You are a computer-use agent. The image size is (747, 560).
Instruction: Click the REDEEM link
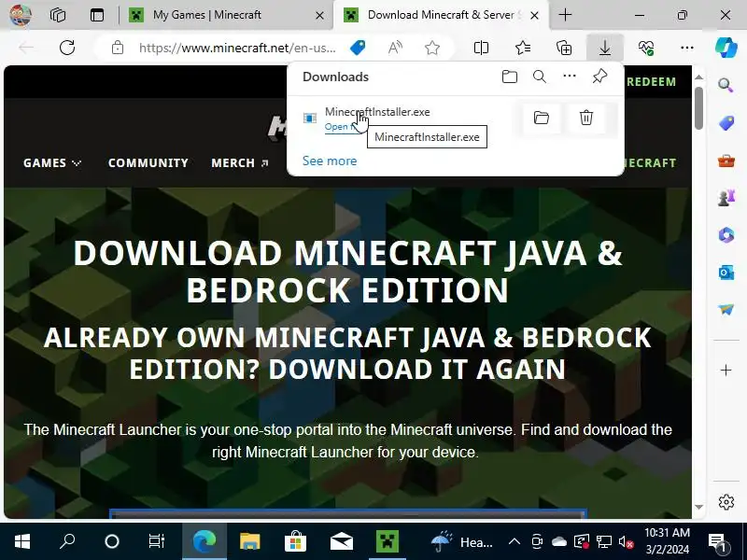coord(651,82)
